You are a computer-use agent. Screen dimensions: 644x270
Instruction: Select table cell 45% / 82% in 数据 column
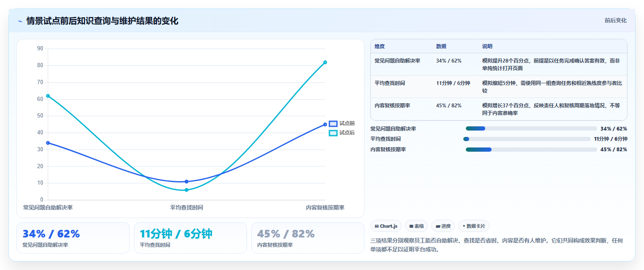[x=449, y=106]
